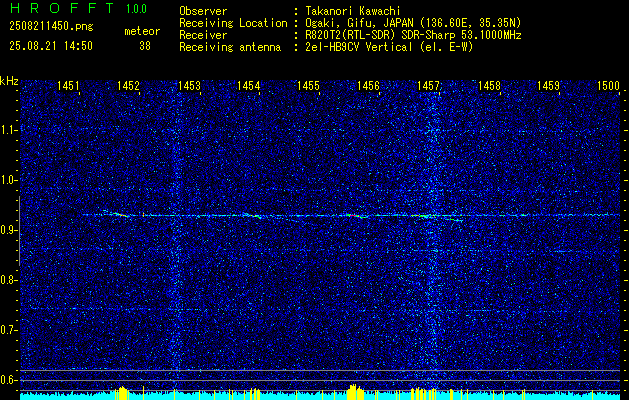Click time axis label 1451

coord(68,85)
